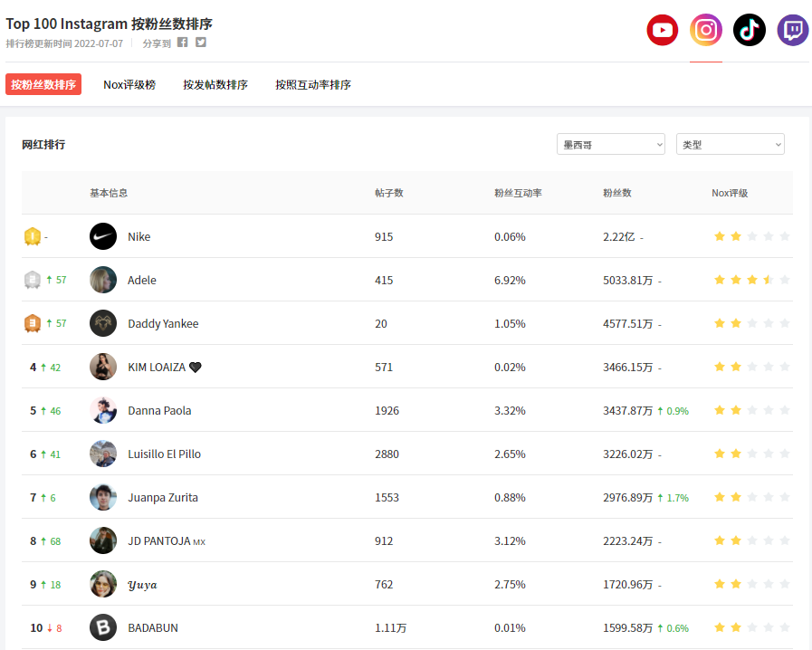812x650 pixels.
Task: Open Luisillo El Pillo name link
Action: pos(164,454)
